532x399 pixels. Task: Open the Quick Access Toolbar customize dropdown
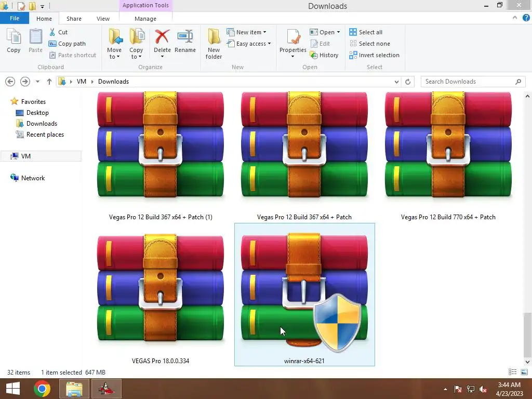tap(42, 6)
